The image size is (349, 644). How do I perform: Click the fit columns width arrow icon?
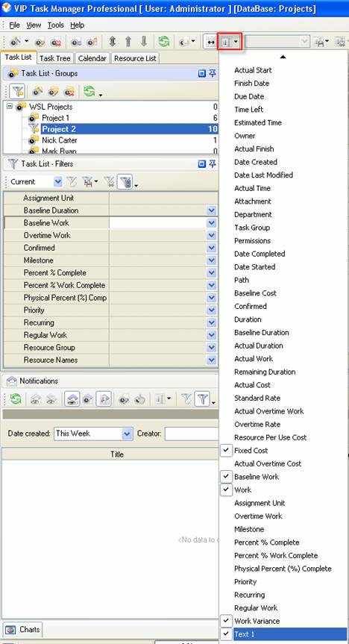click(x=210, y=42)
